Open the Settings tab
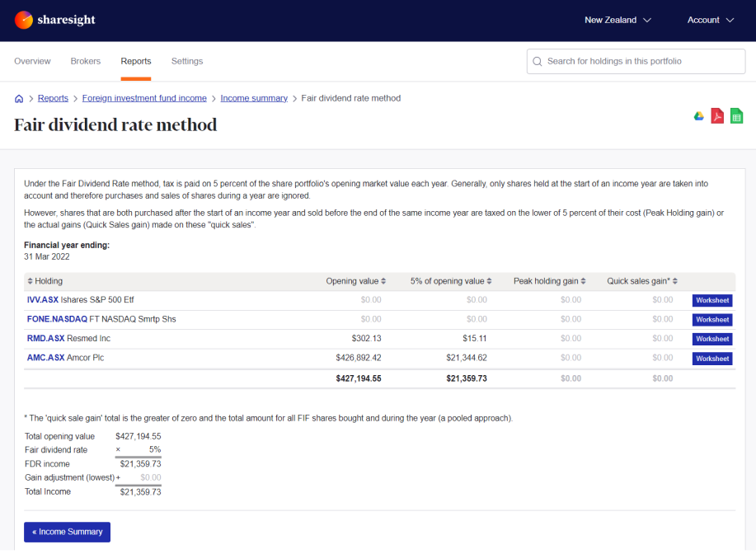 tap(187, 61)
